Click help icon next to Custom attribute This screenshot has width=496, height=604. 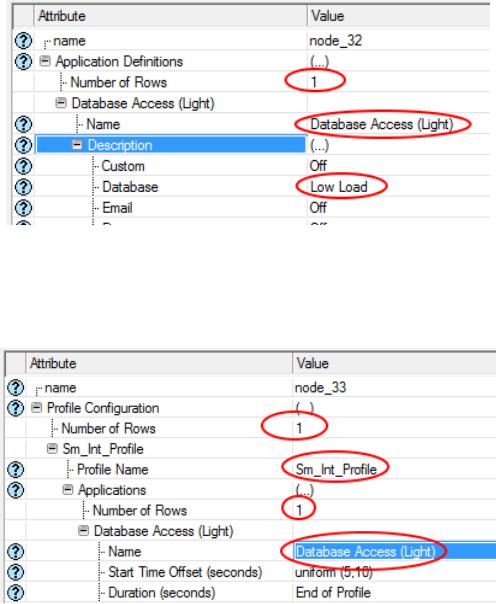(x=23, y=166)
